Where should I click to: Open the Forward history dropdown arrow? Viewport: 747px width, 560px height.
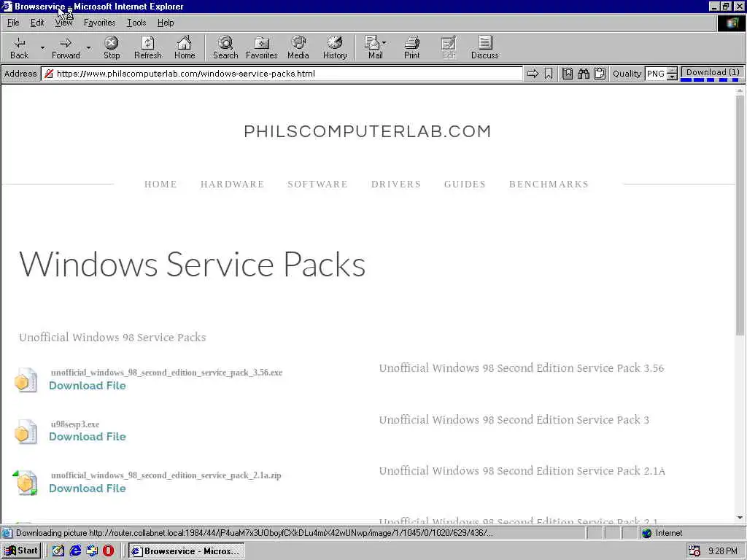(x=88, y=47)
